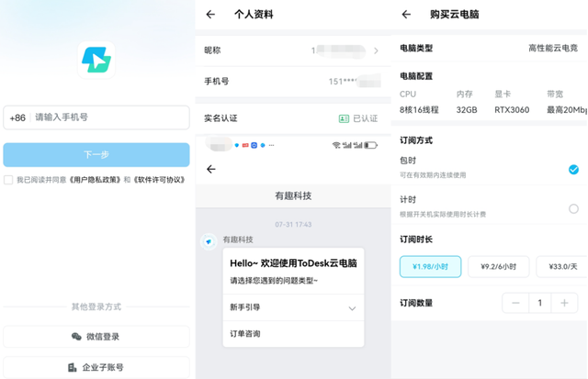588x379 pixels.
Task: Select the 计时 subscription radio button
Action: pyautogui.click(x=573, y=208)
